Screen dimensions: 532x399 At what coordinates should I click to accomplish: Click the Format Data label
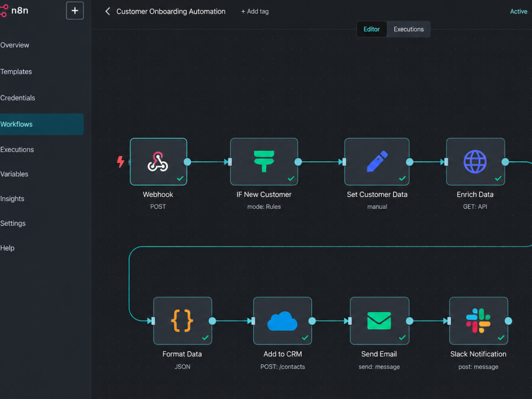coord(182,354)
